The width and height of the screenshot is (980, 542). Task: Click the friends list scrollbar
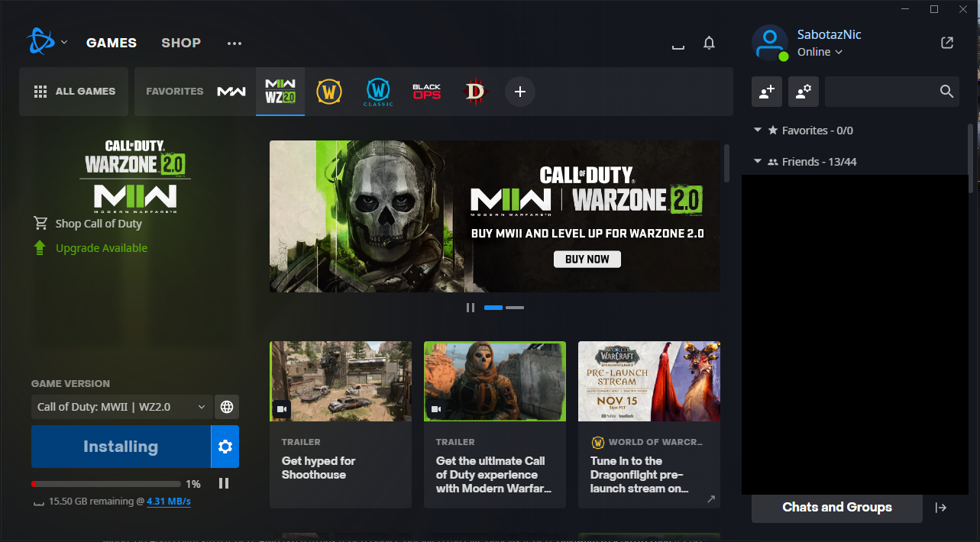click(971, 158)
